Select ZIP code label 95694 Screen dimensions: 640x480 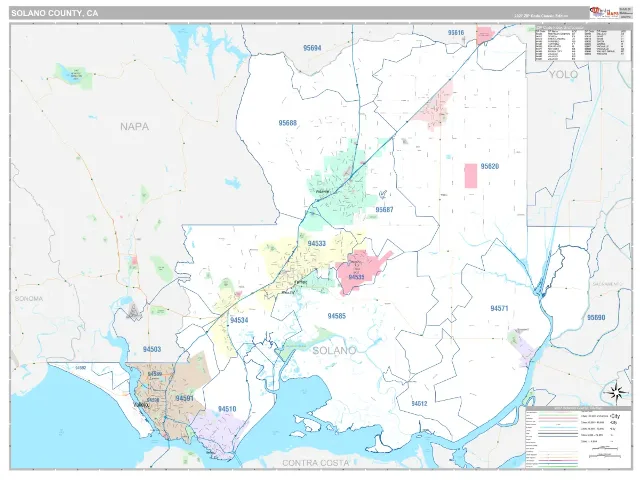pyautogui.click(x=312, y=48)
